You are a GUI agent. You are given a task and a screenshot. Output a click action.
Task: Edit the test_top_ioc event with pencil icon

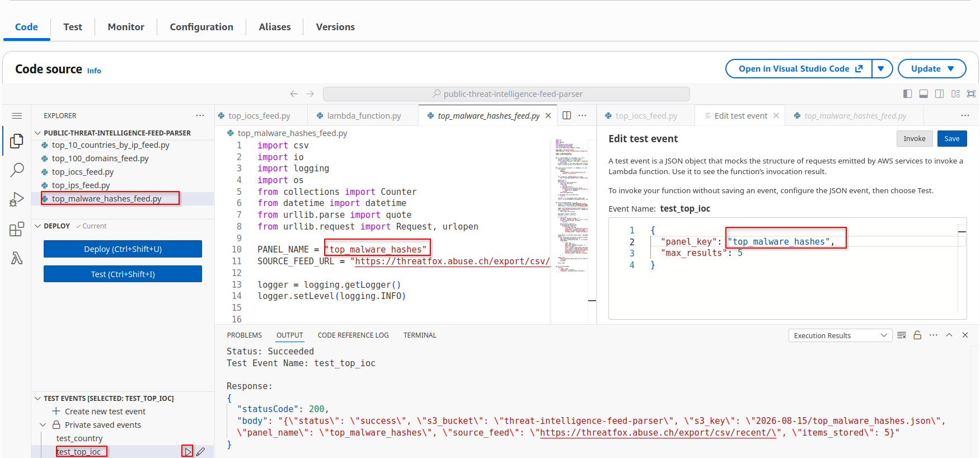200,451
